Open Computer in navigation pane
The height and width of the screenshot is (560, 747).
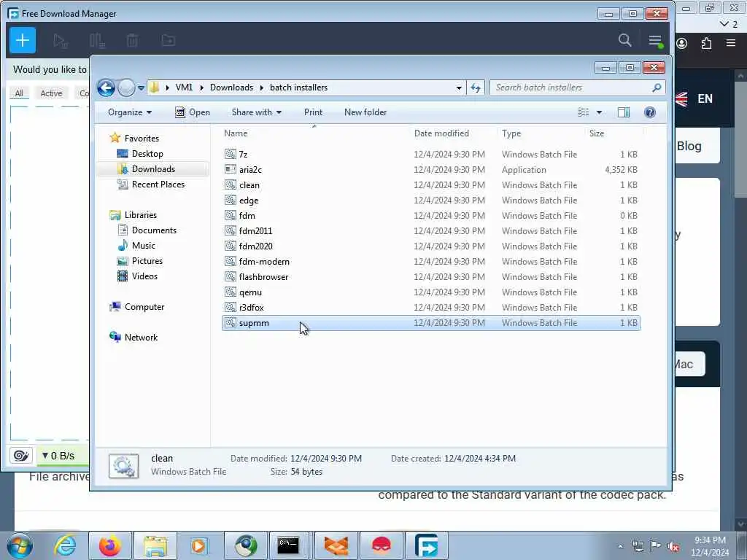coord(137,307)
